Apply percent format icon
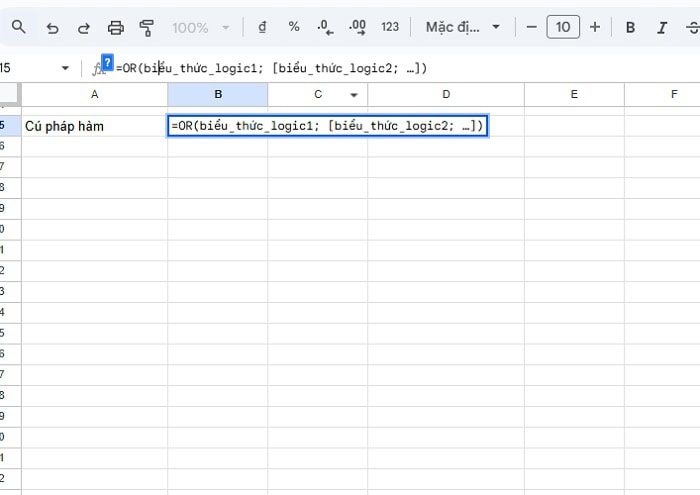 pyautogui.click(x=294, y=27)
